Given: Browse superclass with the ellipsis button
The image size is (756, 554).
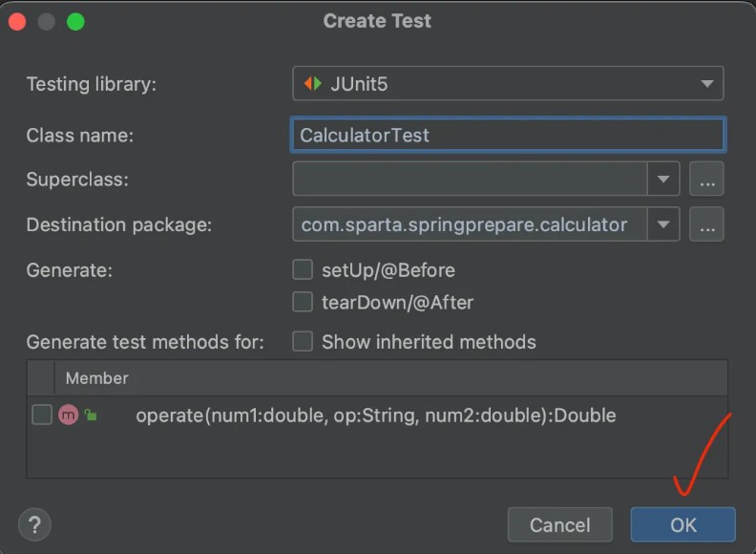Looking at the screenshot, I should (706, 179).
